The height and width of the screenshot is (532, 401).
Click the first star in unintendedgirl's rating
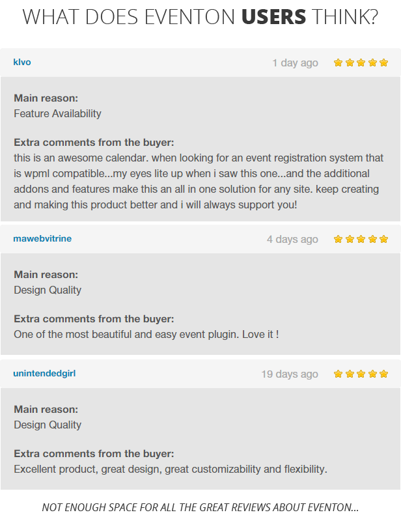tap(338, 374)
